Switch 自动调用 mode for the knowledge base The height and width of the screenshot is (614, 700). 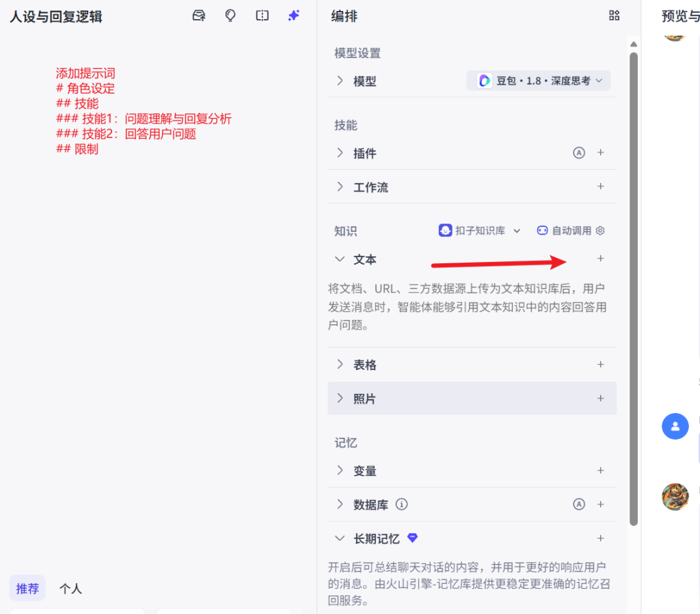tap(565, 230)
